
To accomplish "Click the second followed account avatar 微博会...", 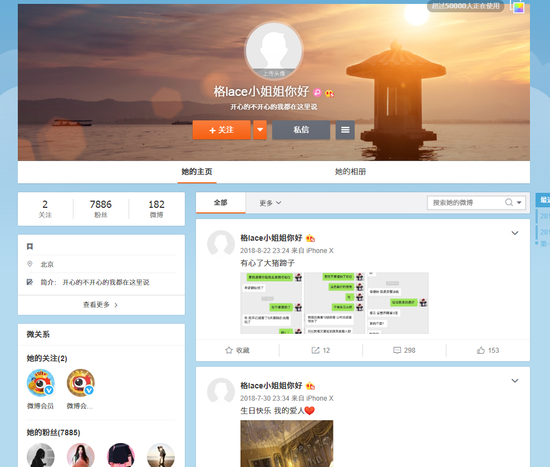I will (x=81, y=383).
